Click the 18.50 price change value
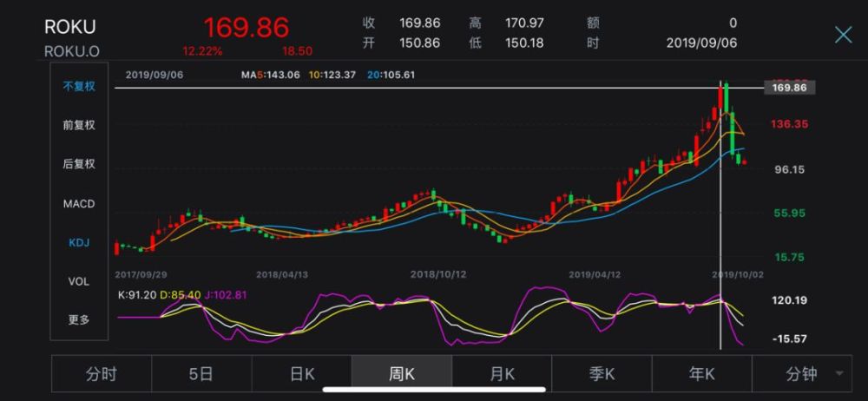Viewport: 868px width, 401px height. pos(297,51)
